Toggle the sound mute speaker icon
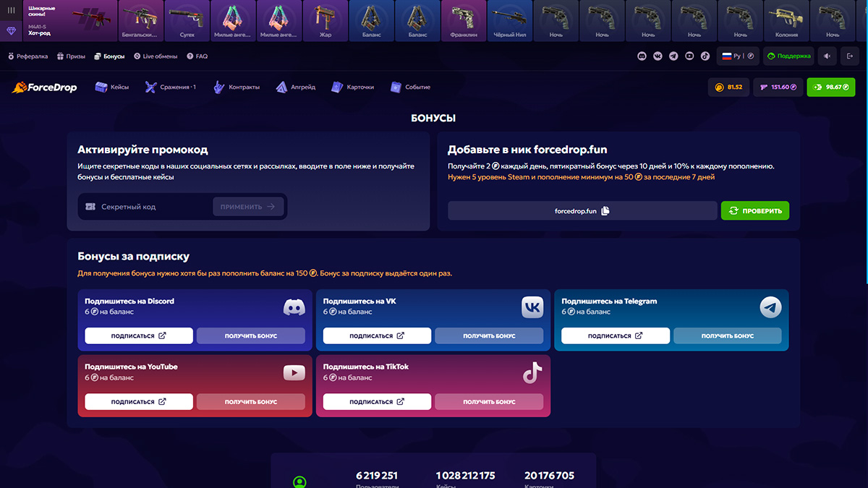This screenshot has width=868, height=488. tap(827, 56)
